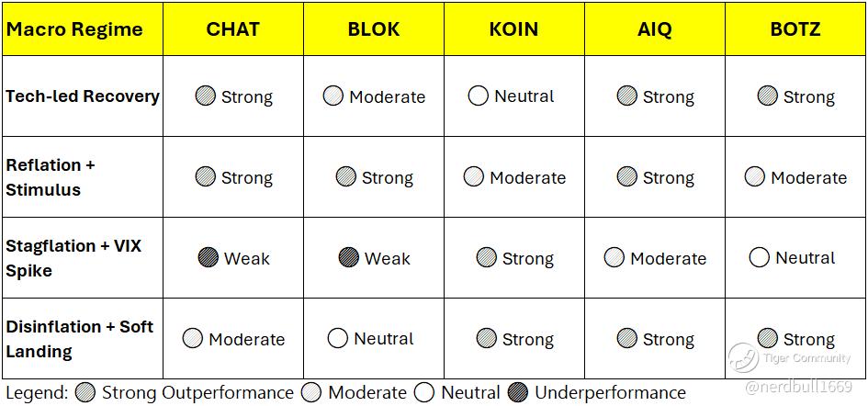This screenshot has height=406, width=868.
Task: Click the Weak circle icon in the BLOK column
Action: (x=349, y=257)
